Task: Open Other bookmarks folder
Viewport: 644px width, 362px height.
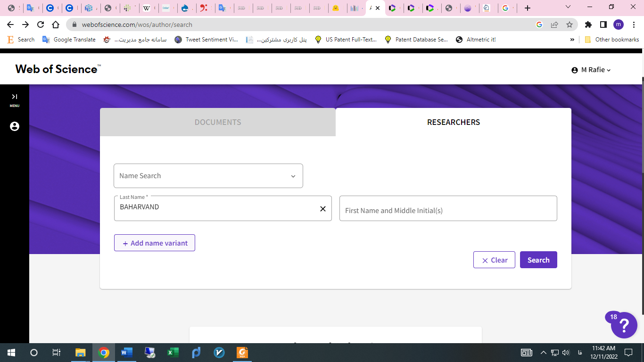Action: tap(611, 40)
